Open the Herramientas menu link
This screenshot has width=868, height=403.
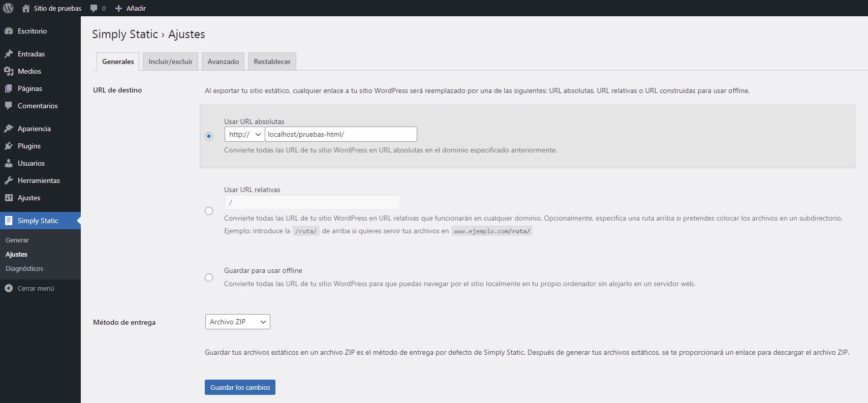tap(39, 180)
